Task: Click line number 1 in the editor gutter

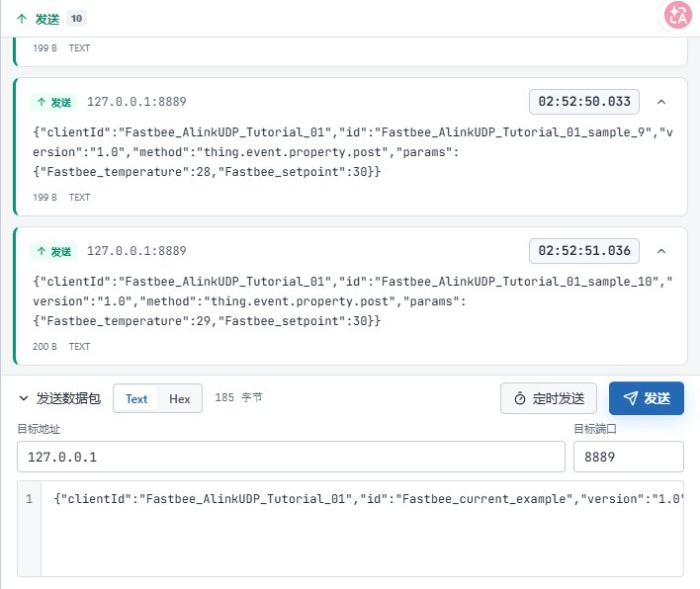Action: tap(29, 498)
